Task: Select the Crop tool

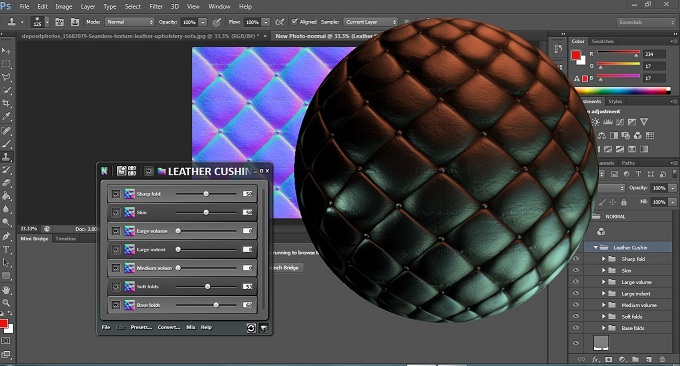Action: point(6,103)
